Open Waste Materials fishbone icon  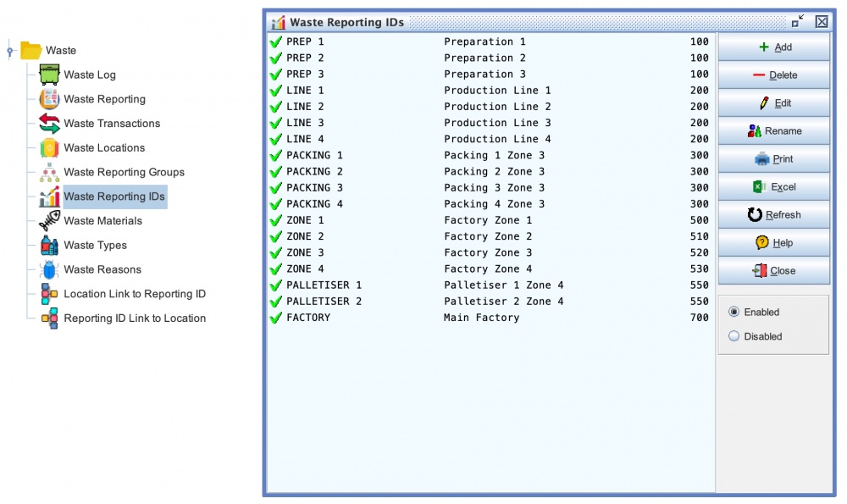[x=49, y=221]
